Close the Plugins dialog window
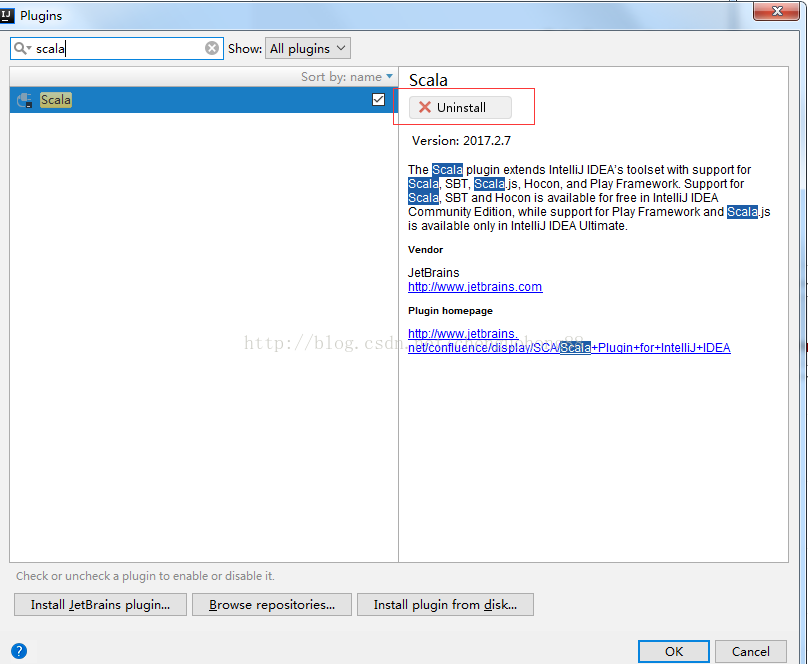The width and height of the screenshot is (808, 664). pyautogui.click(x=777, y=11)
